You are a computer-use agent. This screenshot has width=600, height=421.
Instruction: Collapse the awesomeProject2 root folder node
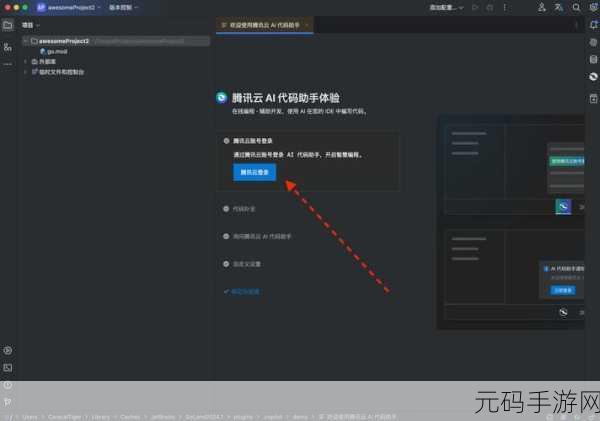[x=26, y=41]
